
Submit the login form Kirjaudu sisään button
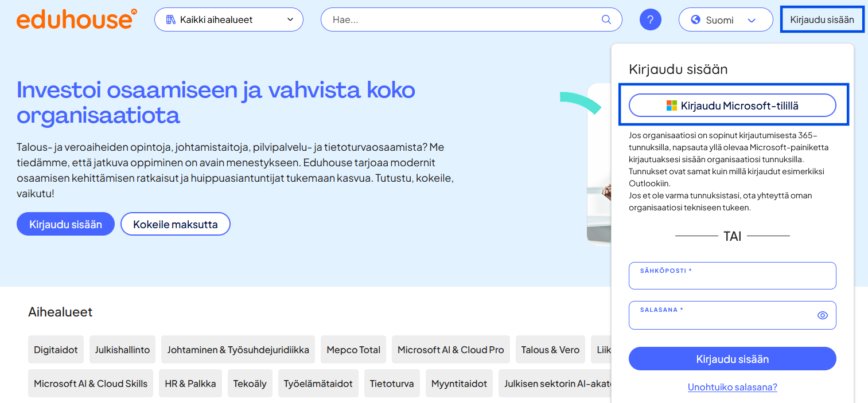[x=733, y=359]
